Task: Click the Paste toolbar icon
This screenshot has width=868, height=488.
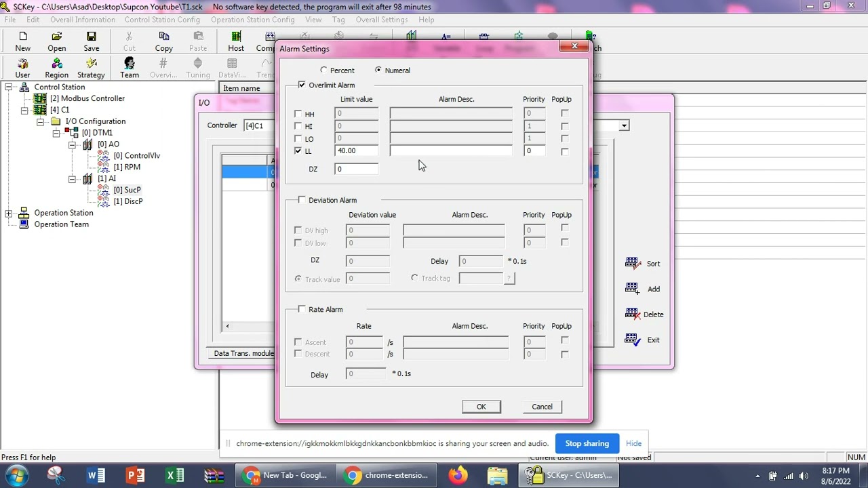Action: pyautogui.click(x=198, y=41)
